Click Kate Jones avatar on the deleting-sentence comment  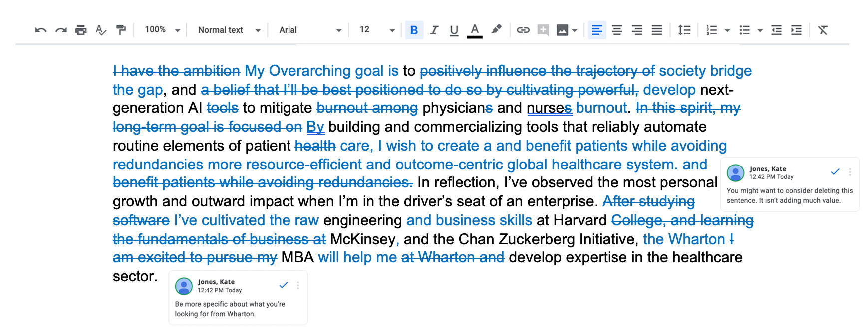736,173
